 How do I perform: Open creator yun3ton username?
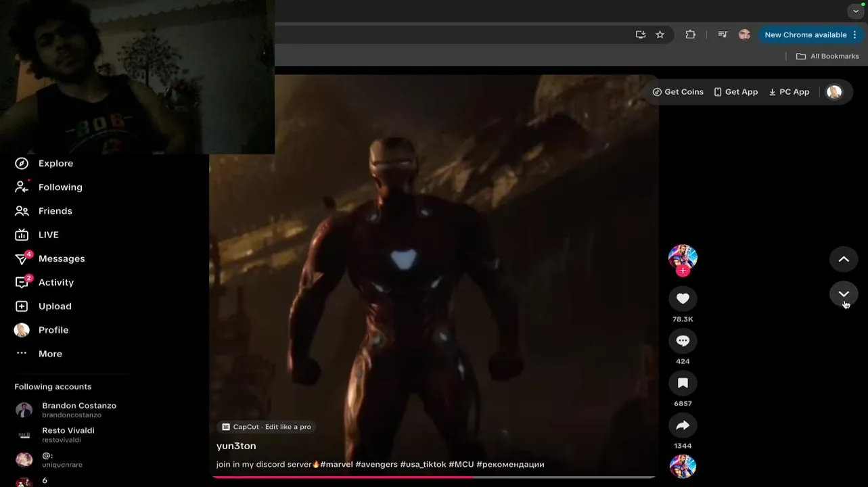pyautogui.click(x=236, y=446)
